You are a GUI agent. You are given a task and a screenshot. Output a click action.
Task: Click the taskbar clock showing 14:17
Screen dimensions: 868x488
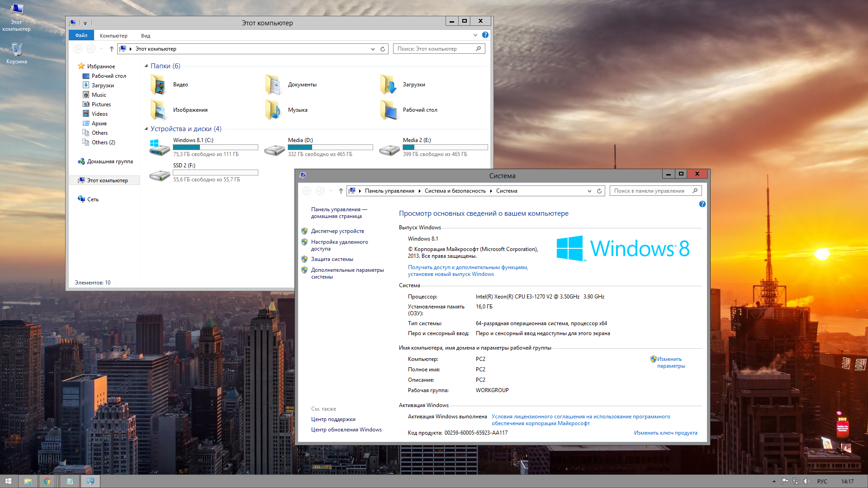click(x=848, y=481)
